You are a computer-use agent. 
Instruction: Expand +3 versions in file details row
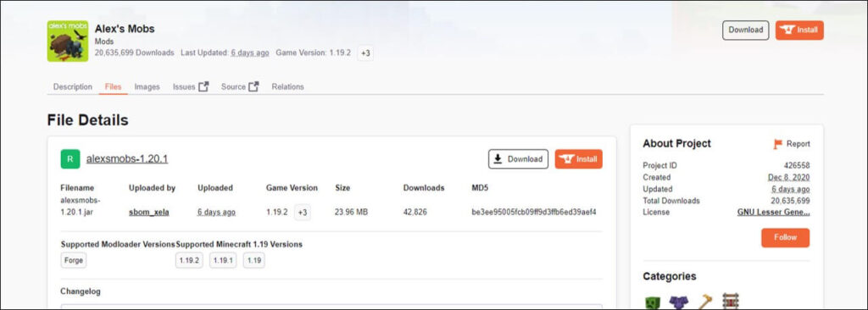click(x=303, y=213)
